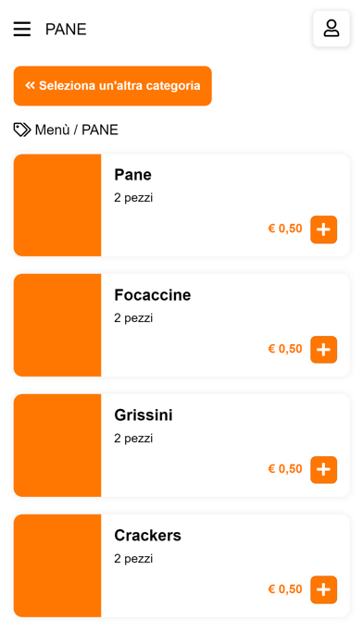
Task: Open the Pane product image
Action: 57,205
